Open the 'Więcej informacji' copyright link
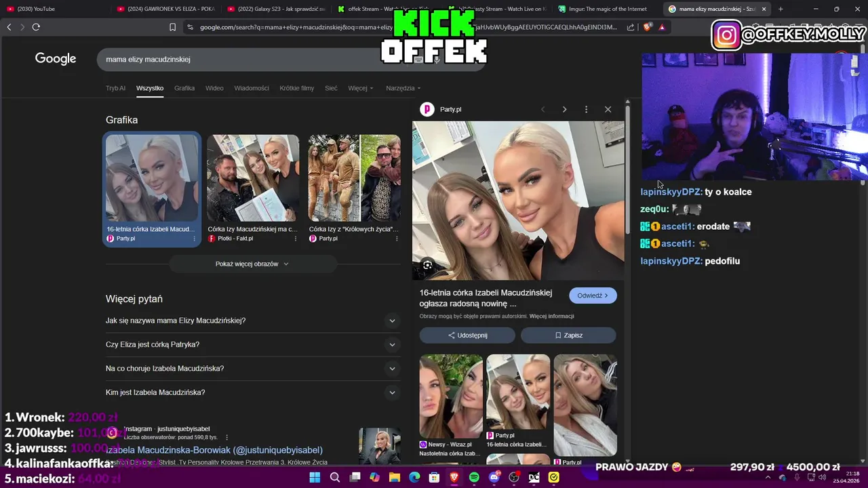 551,317
